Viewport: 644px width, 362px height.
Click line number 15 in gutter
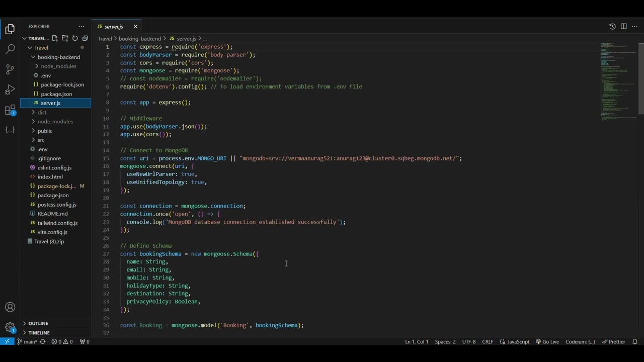click(106, 158)
